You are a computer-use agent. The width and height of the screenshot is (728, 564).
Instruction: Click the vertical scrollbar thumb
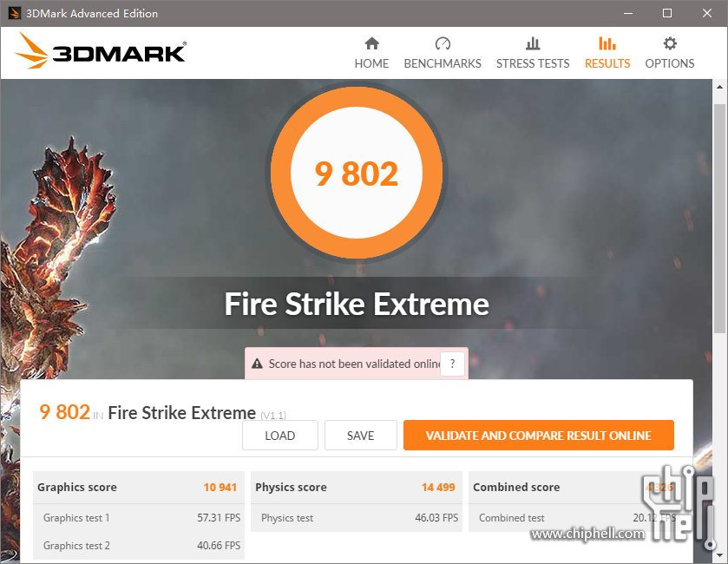coord(719,218)
